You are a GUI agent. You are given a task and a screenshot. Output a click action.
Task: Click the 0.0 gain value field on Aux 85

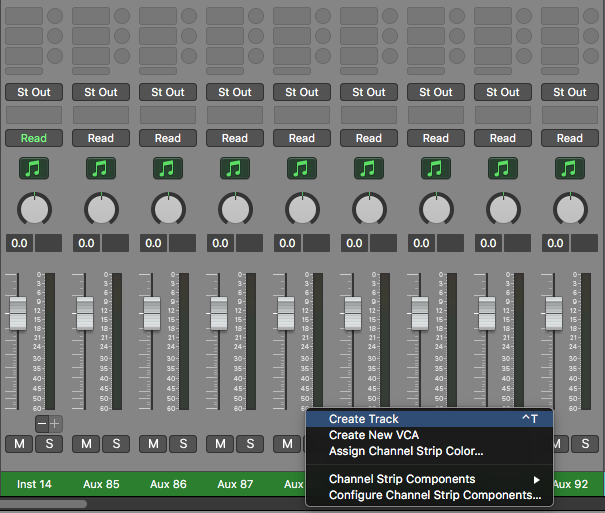coord(86,243)
